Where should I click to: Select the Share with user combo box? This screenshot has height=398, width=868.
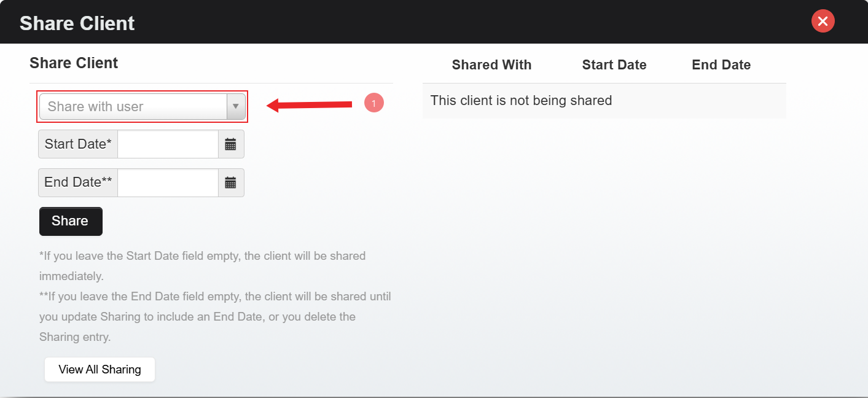(x=133, y=107)
